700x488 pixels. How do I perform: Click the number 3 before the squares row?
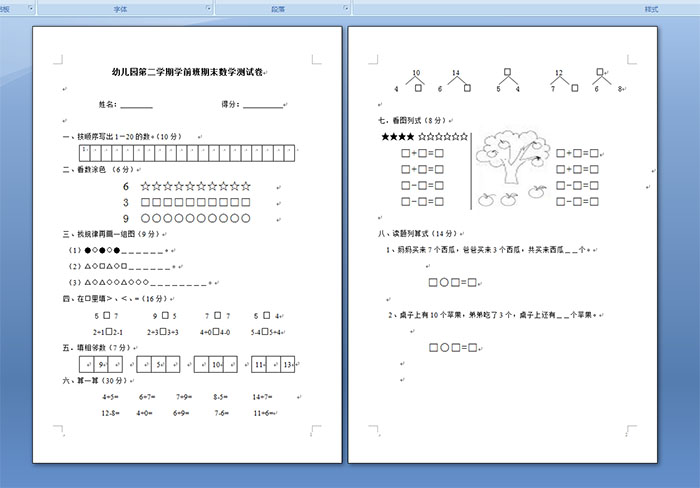pos(126,203)
